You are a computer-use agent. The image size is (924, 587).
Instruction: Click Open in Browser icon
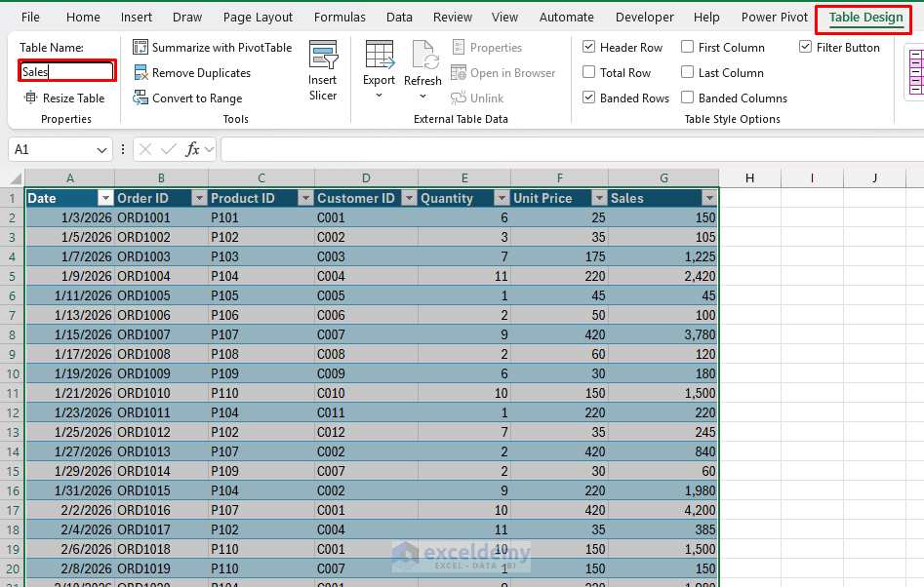[x=459, y=72]
